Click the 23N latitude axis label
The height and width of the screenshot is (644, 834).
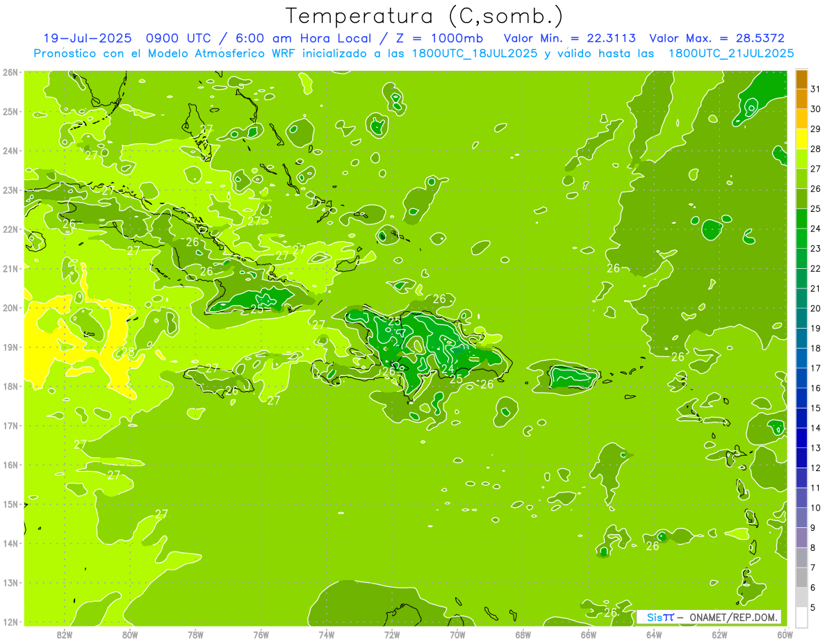point(10,190)
